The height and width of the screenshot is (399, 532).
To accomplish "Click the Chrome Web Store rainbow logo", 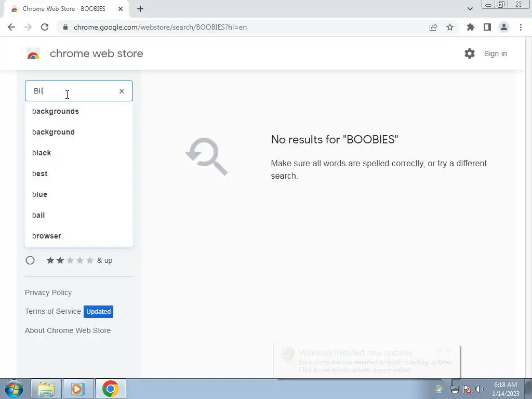I will tap(33, 54).
